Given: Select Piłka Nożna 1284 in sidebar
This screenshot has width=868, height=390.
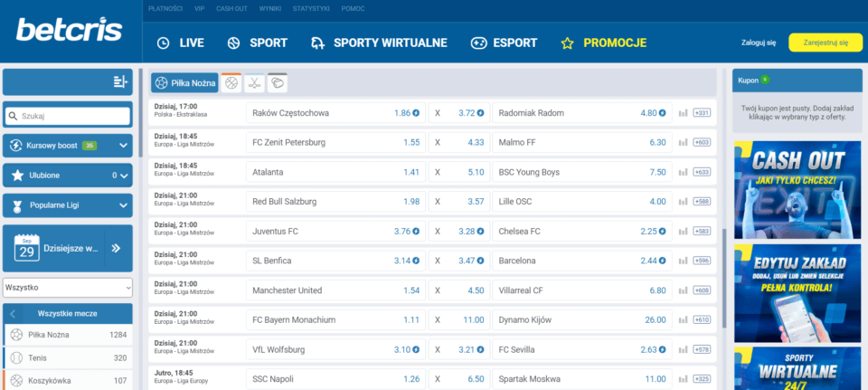Looking at the screenshot, I should pyautogui.click(x=68, y=335).
